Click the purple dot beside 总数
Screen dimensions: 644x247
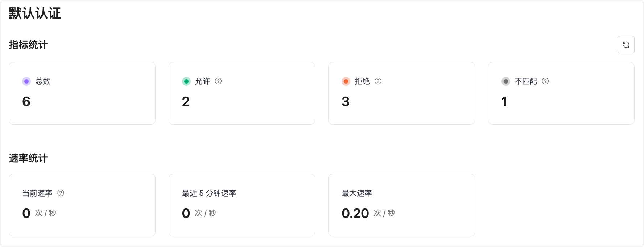26,81
